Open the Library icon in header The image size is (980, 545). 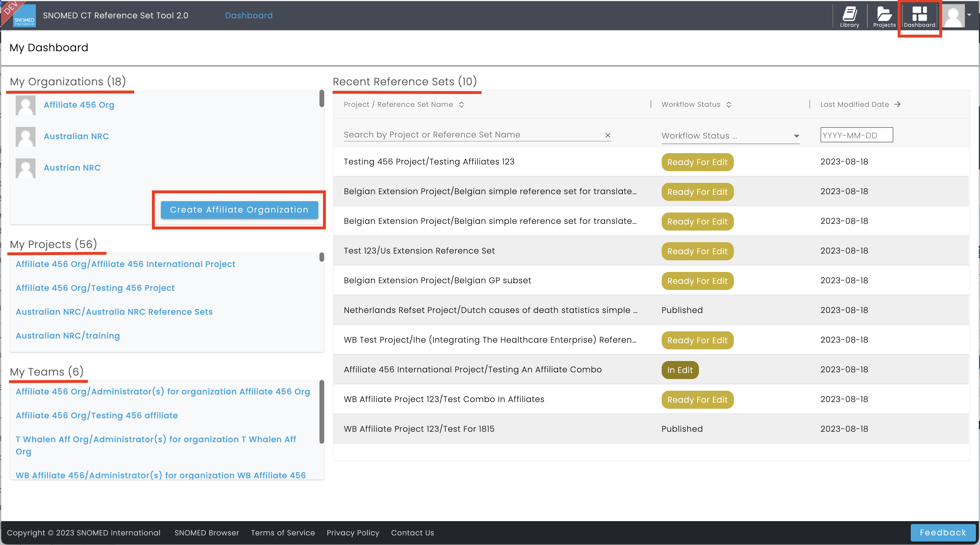(850, 16)
